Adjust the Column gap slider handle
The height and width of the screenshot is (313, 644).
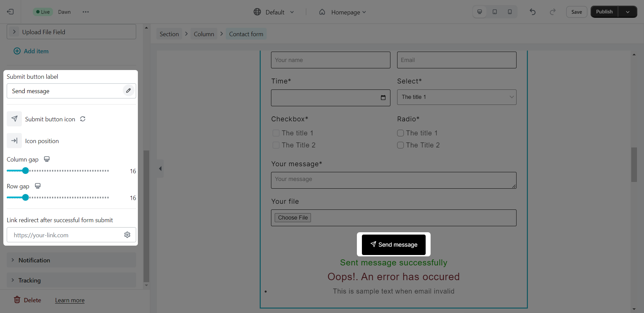25,171
